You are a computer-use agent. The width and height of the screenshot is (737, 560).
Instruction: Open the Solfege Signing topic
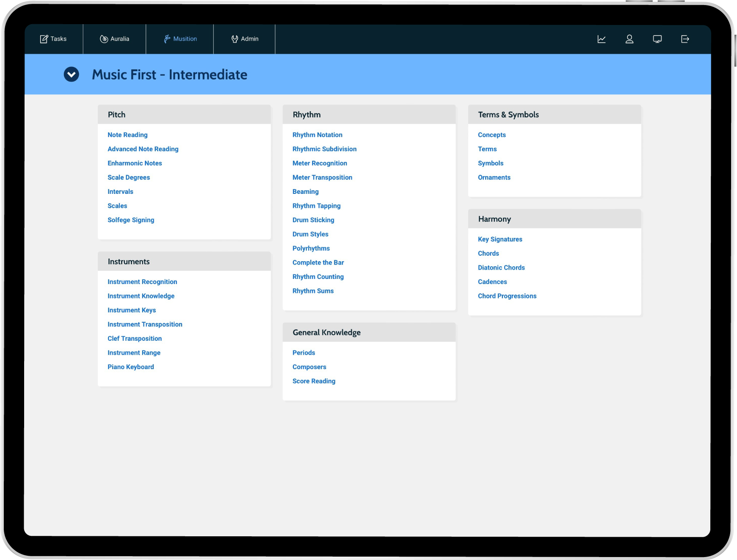pyautogui.click(x=131, y=220)
